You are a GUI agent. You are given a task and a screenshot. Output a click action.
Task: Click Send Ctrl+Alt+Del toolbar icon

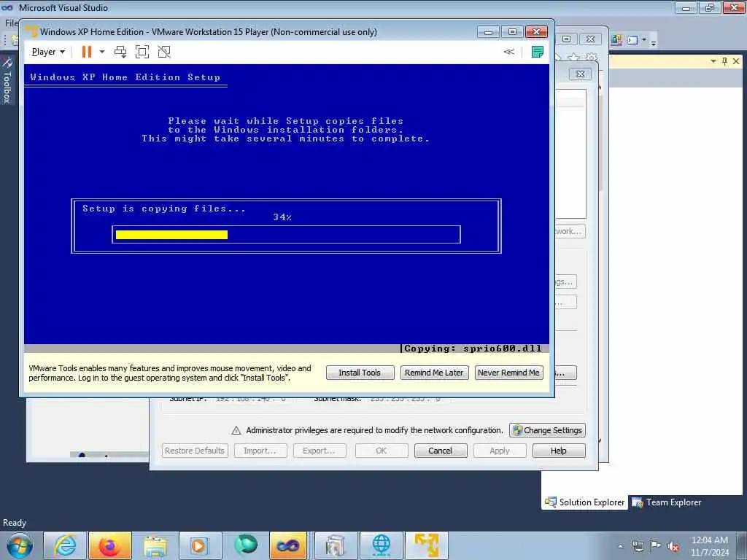pyautogui.click(x=120, y=52)
